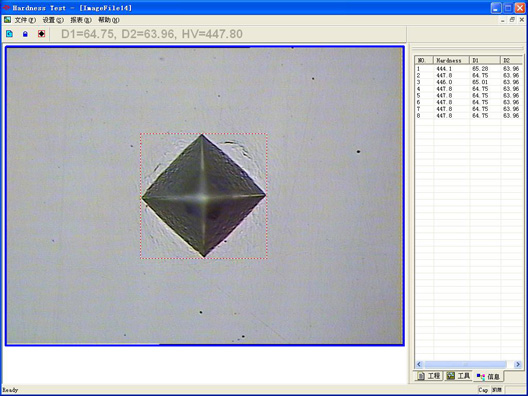Image resolution: width=528 pixels, height=396 pixels.
Task: Open the 设置 menu
Action: click(x=53, y=20)
